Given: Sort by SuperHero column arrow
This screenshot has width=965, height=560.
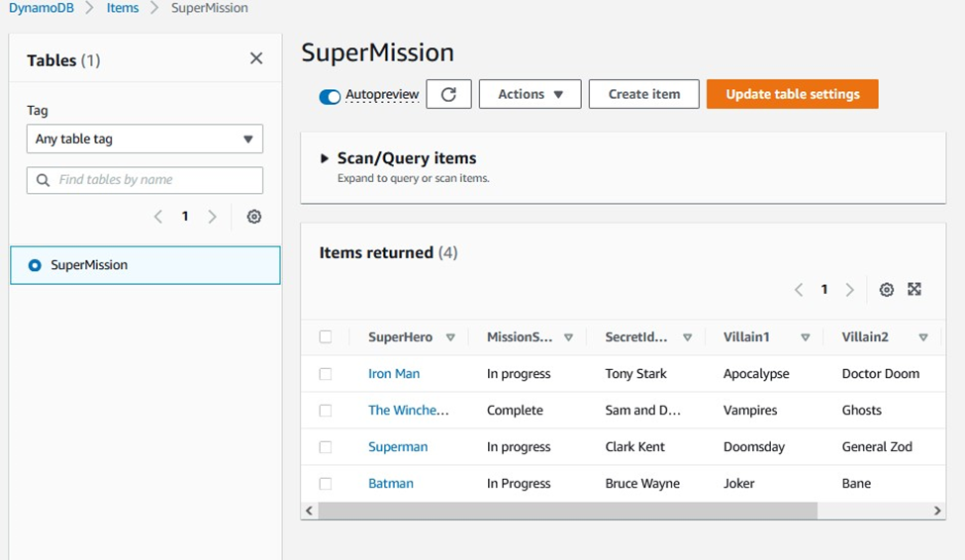Looking at the screenshot, I should pyautogui.click(x=450, y=337).
